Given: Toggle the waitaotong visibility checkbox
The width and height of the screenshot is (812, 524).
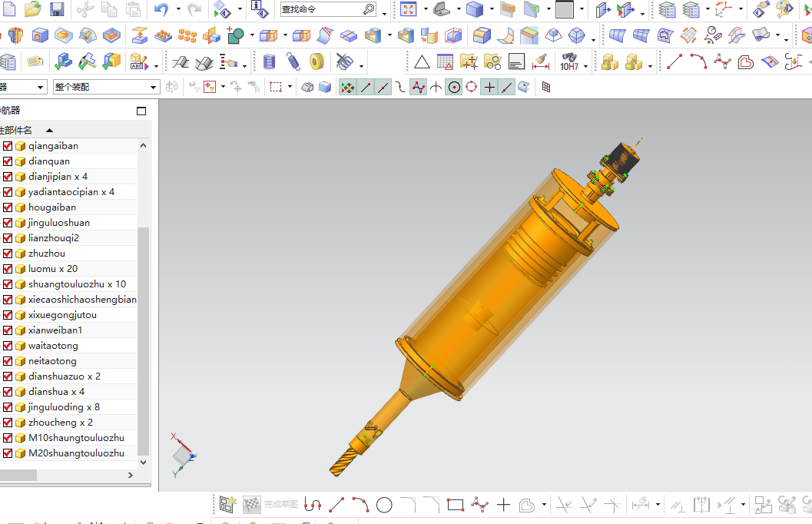Looking at the screenshot, I should pos(8,346).
